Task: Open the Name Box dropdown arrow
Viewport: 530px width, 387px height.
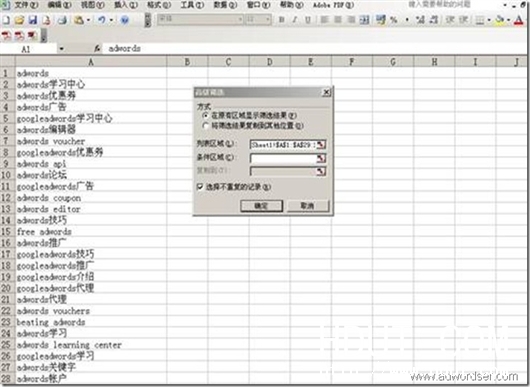Action: (61, 49)
